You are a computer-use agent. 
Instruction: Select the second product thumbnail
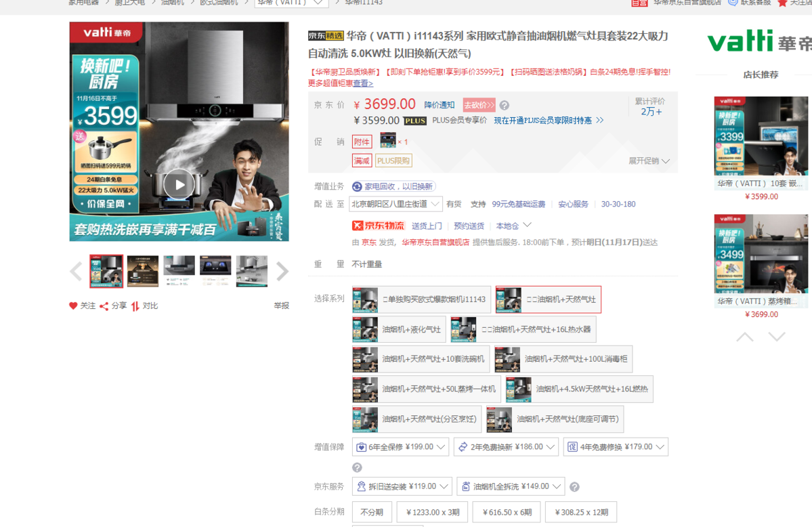(x=143, y=271)
